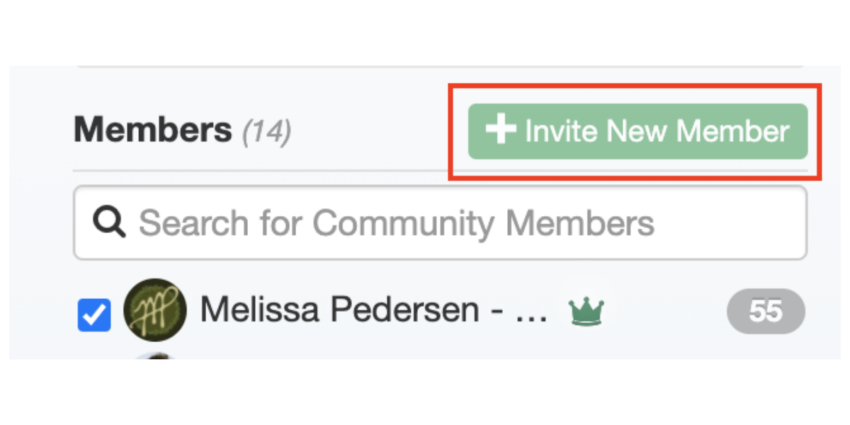Click the gray 55 count badge
The image size is (850, 425).
765,311
